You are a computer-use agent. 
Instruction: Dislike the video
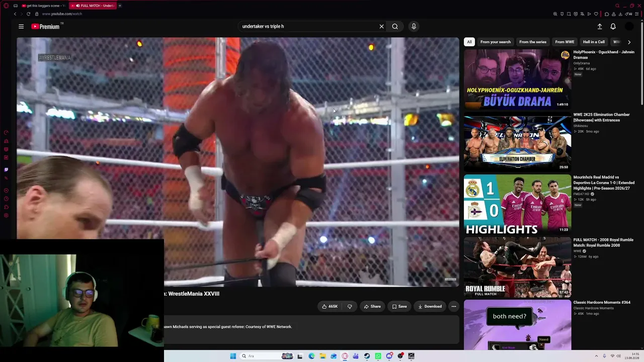point(350,306)
